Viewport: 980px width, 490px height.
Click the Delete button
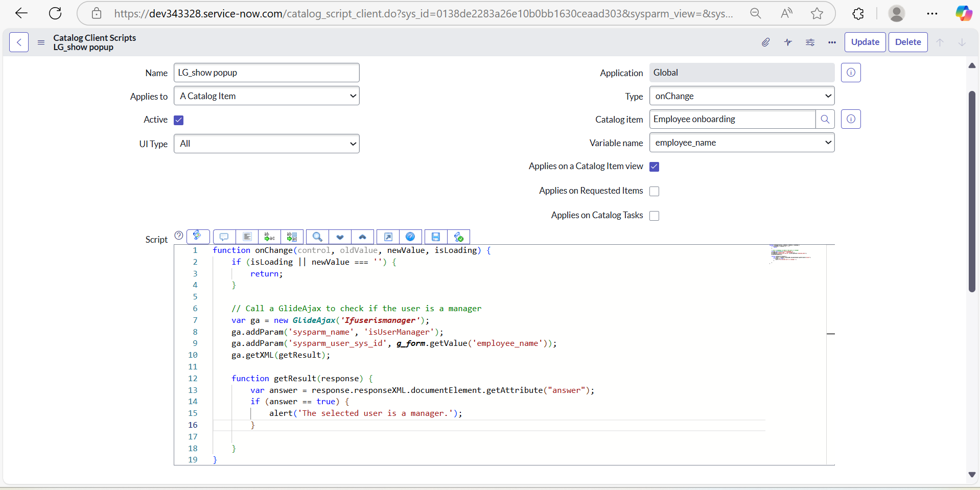pos(908,42)
